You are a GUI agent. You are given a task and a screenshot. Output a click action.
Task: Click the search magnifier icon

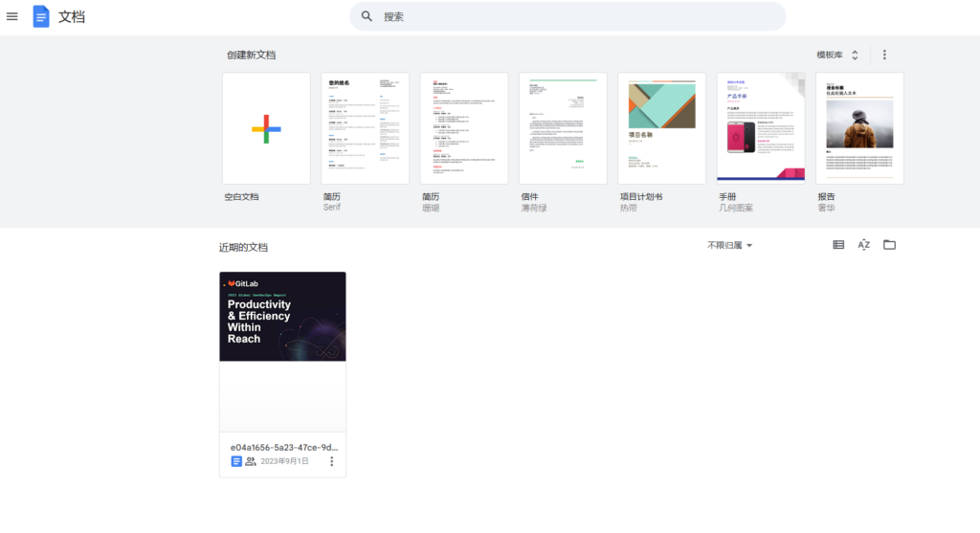(367, 16)
